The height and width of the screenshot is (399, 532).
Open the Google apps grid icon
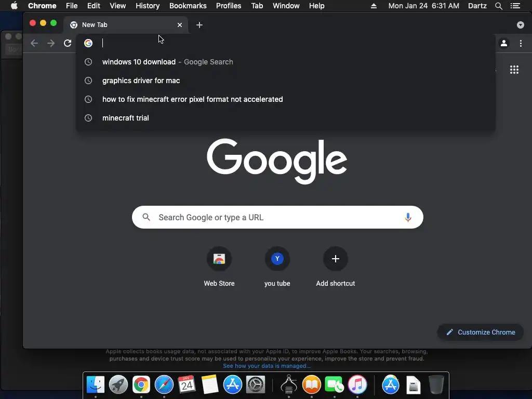coord(514,70)
